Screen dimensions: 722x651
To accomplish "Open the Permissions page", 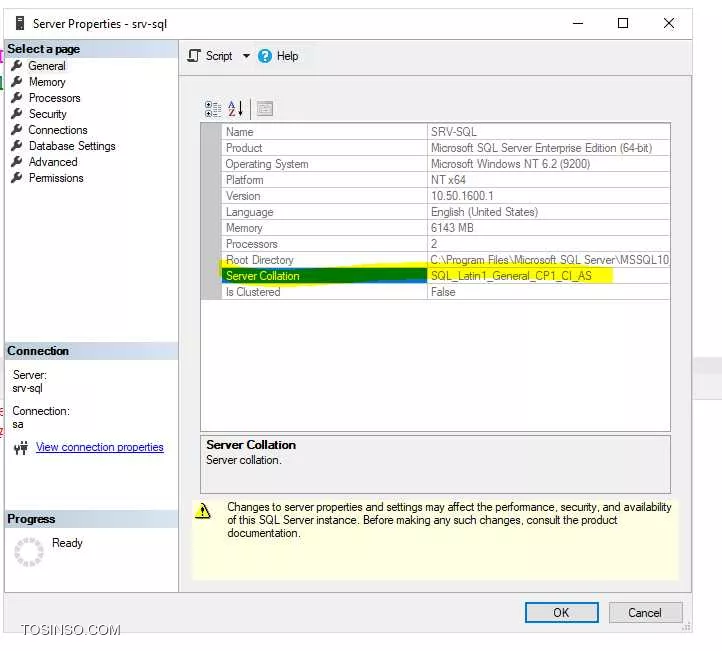I will (x=56, y=178).
